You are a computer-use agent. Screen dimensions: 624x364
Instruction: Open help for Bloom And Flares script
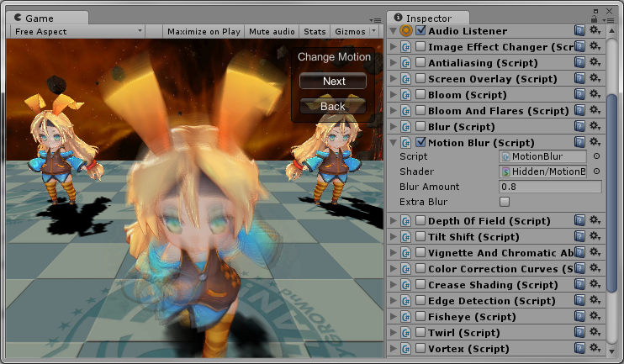click(579, 110)
